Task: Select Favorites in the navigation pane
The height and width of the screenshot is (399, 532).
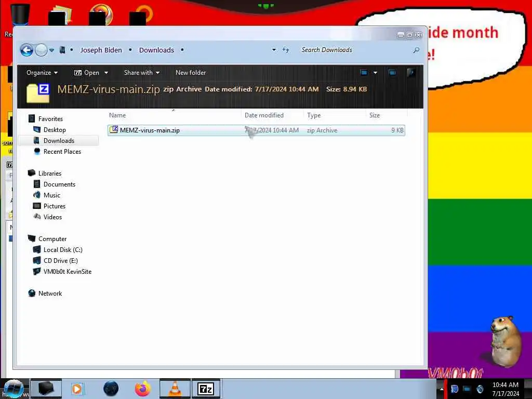Action: pos(50,119)
